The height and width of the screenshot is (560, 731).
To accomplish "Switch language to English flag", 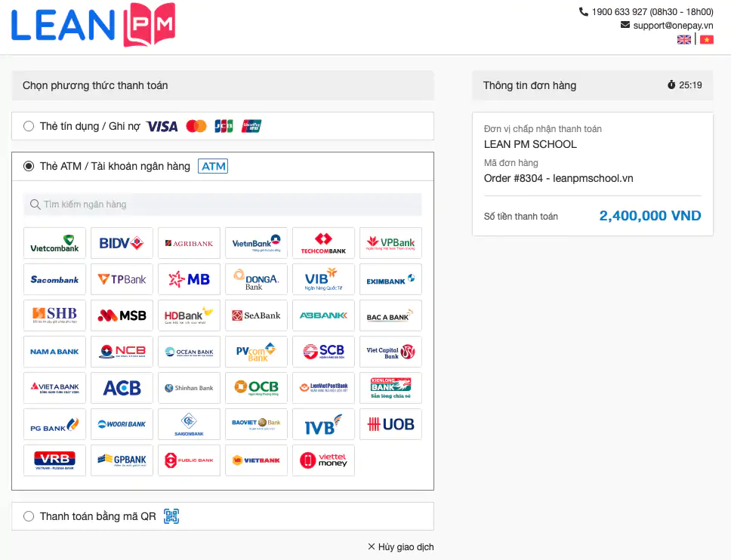I will 684,39.
